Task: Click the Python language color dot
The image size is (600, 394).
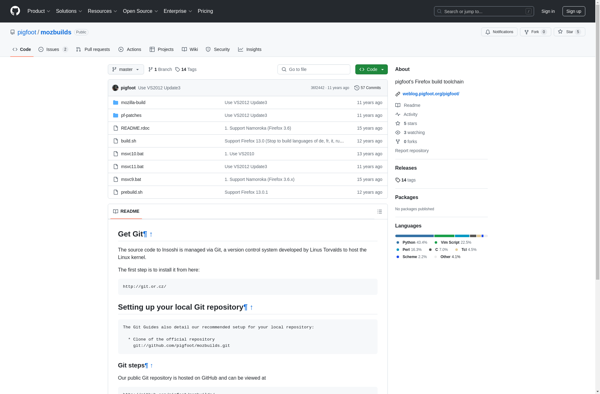Action: (398, 243)
